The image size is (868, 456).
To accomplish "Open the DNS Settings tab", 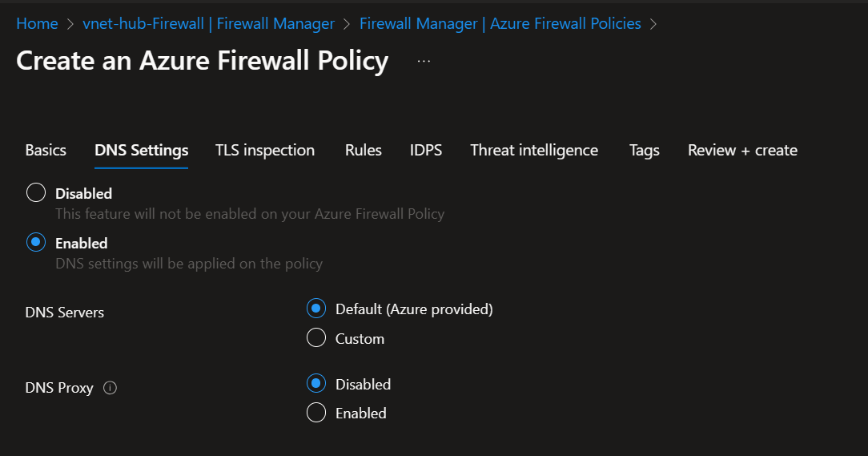I will point(141,150).
